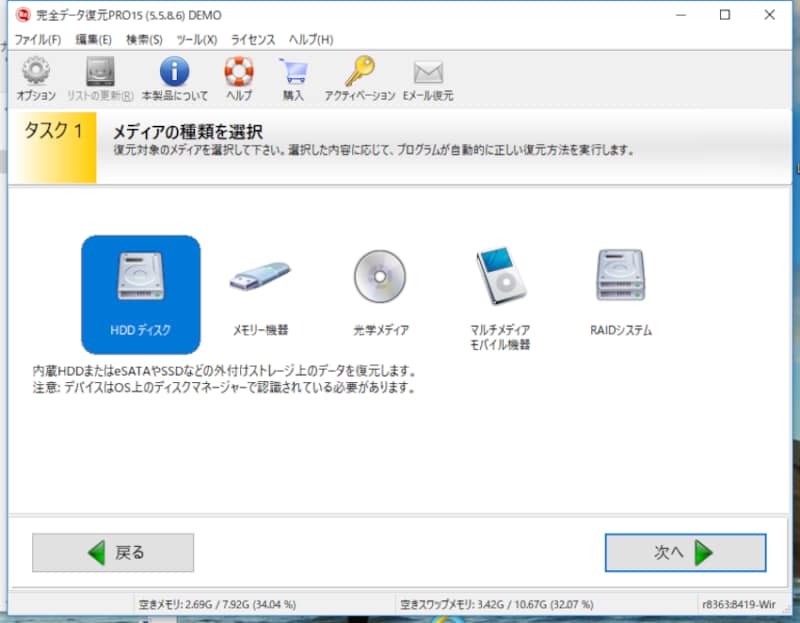Click the 空きメモリ status bar entry

pos(217,605)
